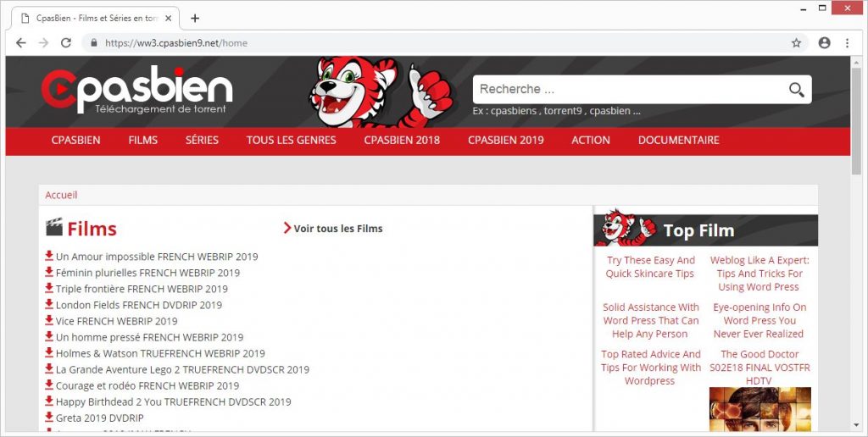Follow the Accueil breadcrumb link
The image size is (868, 437).
pyautogui.click(x=61, y=195)
